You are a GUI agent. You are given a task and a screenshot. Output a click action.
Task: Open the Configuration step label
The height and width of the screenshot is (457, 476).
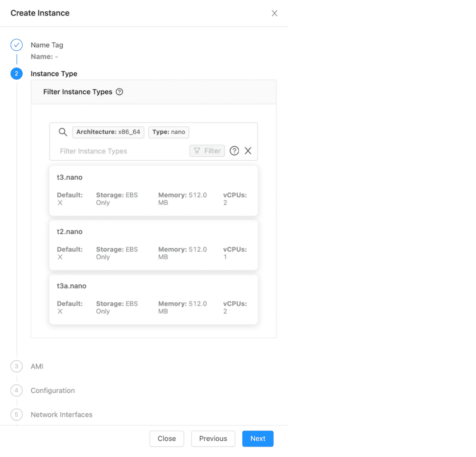pos(53,391)
